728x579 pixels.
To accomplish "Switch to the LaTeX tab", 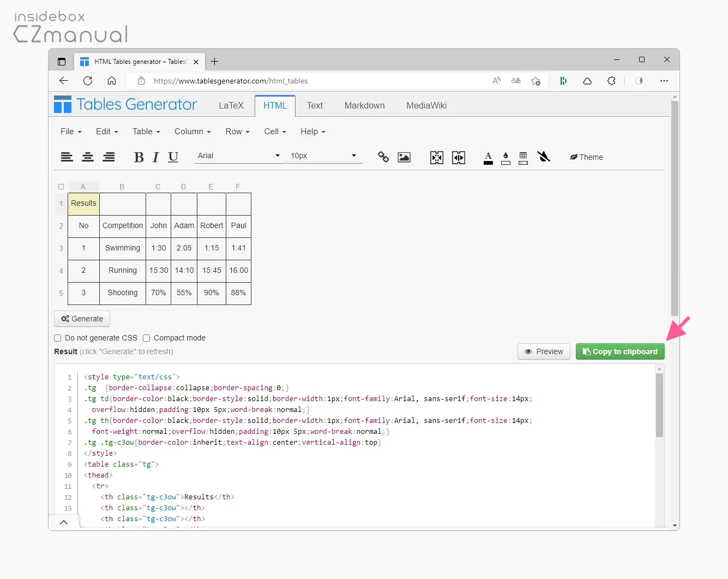I will 231,106.
